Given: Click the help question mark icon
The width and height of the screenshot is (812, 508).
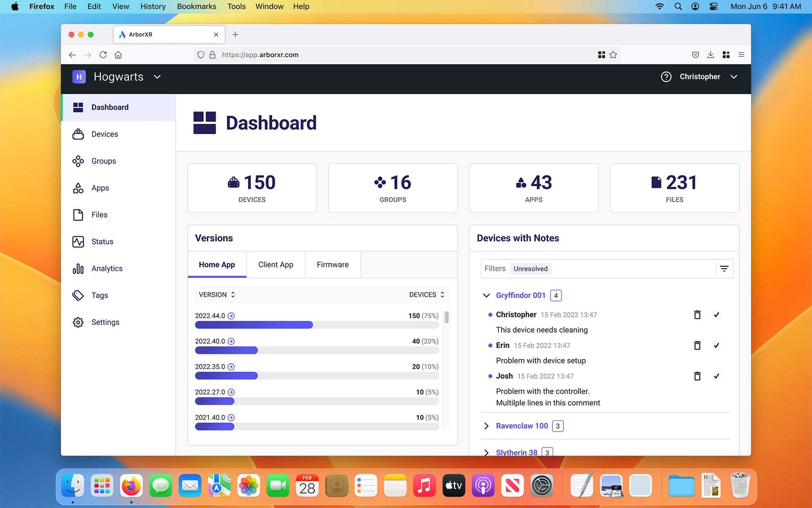Looking at the screenshot, I should pyautogui.click(x=666, y=77).
